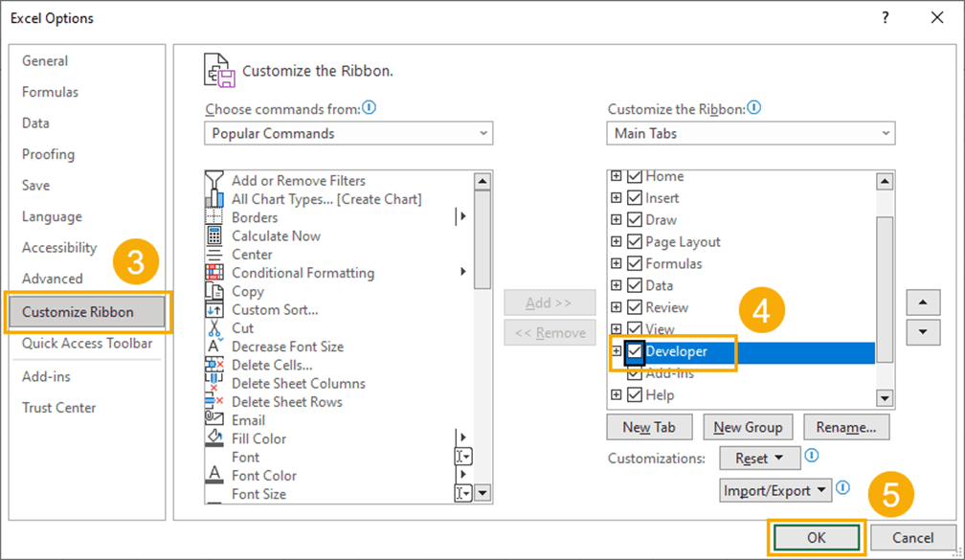Open the Import/Export dropdown button
Screen dimensions: 965x560
pos(775,490)
